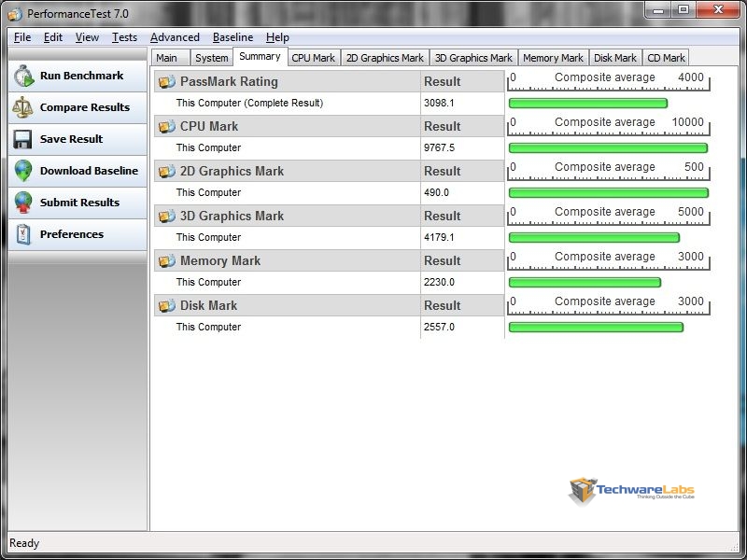Image resolution: width=747 pixels, height=560 pixels.
Task: Click the Compare Results button label
Action: (85, 107)
